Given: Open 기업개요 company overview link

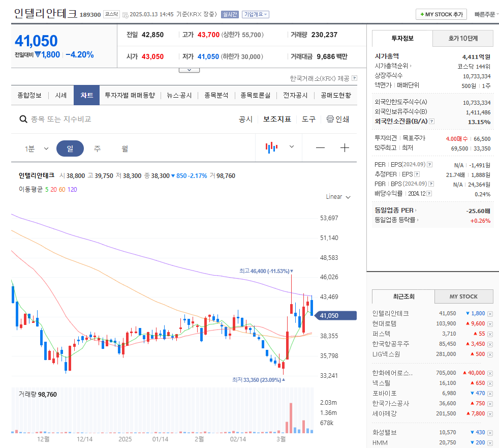Looking at the screenshot, I should 255,14.
